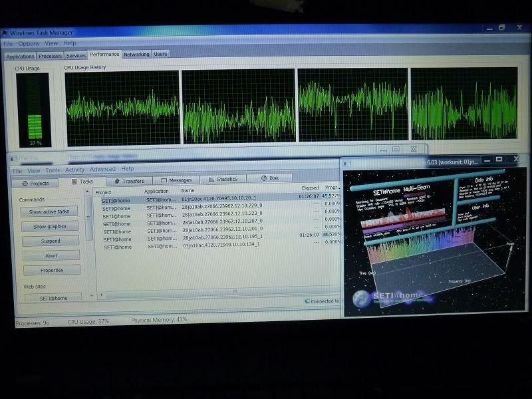
Task: Open Properties for the selected task
Action: point(51,270)
